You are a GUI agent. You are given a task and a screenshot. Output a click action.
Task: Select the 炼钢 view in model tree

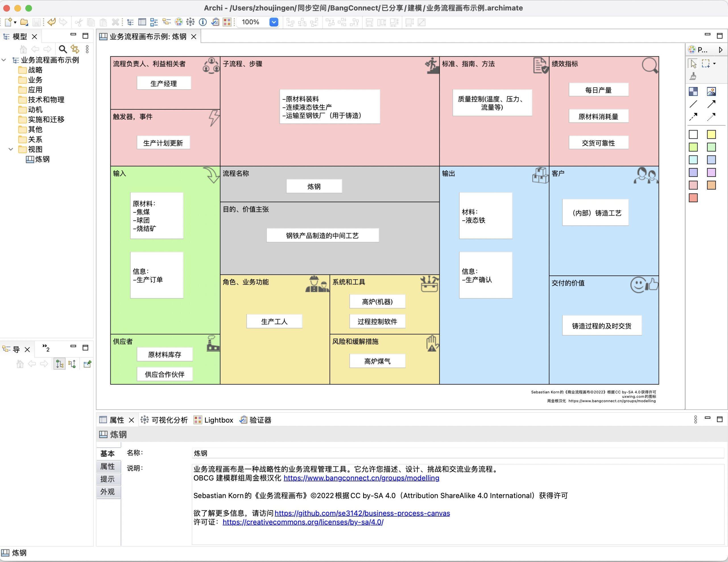point(38,159)
